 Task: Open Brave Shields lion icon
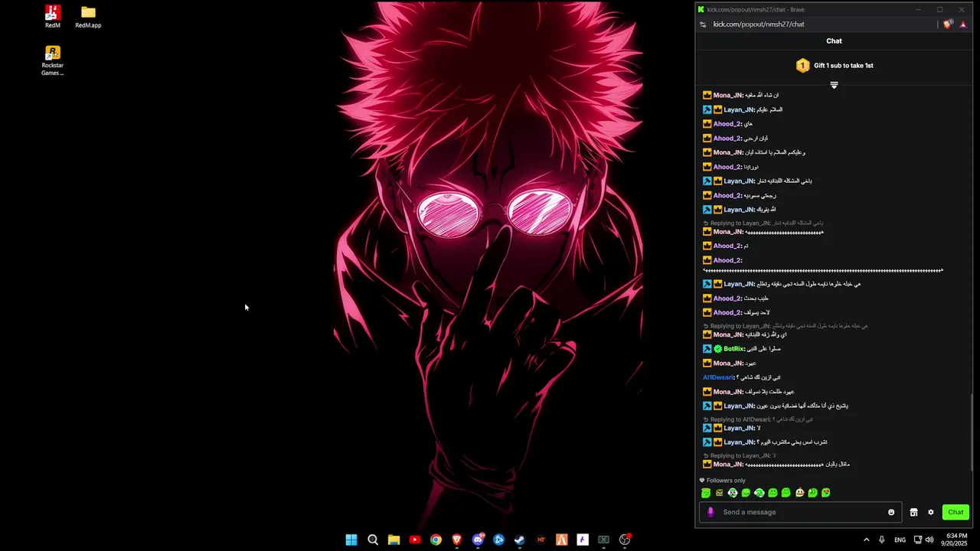948,24
